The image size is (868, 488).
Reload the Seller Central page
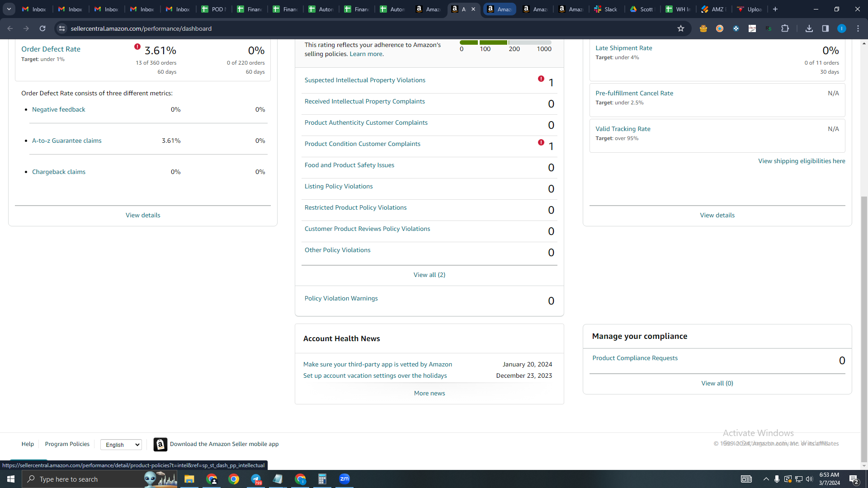[x=42, y=28]
